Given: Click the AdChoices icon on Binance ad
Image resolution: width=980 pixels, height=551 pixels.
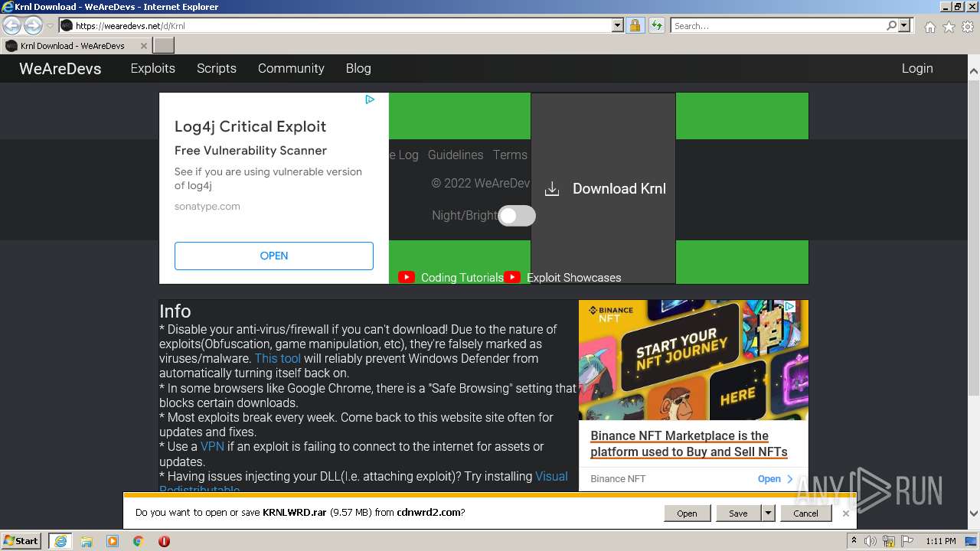Looking at the screenshot, I should [790, 306].
